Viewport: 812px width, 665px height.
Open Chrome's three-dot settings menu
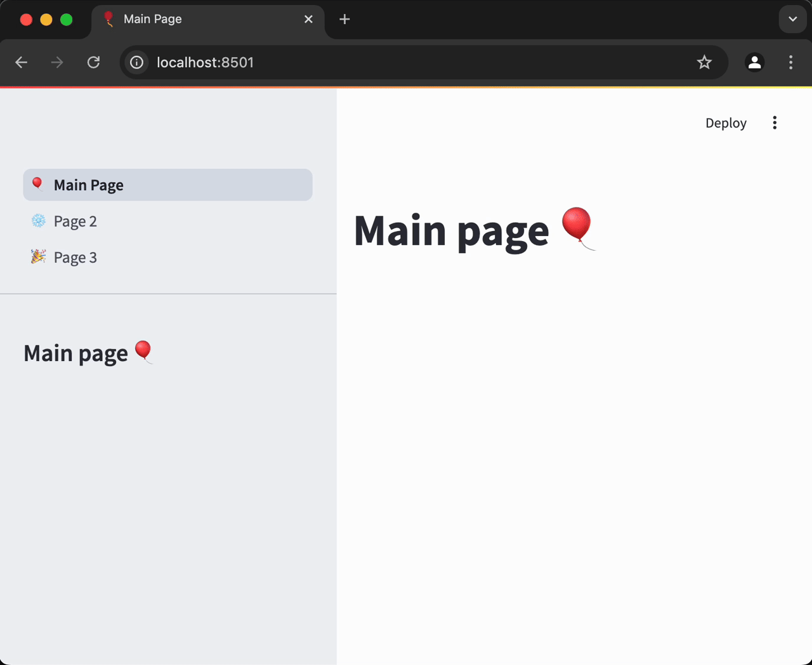coord(790,62)
